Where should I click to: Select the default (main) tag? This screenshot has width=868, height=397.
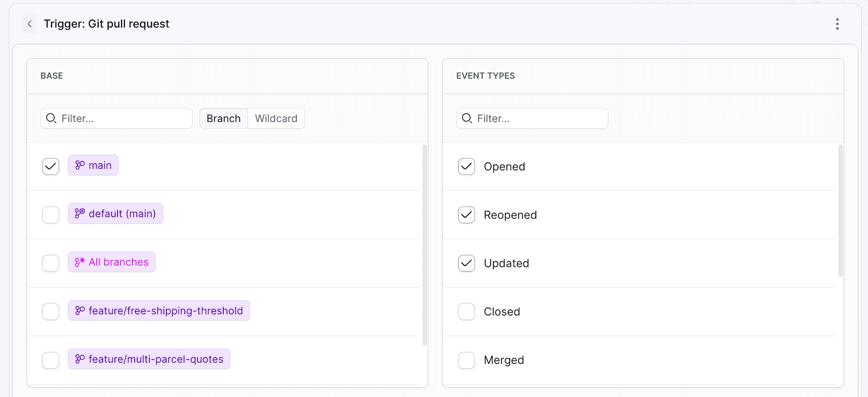coord(115,214)
